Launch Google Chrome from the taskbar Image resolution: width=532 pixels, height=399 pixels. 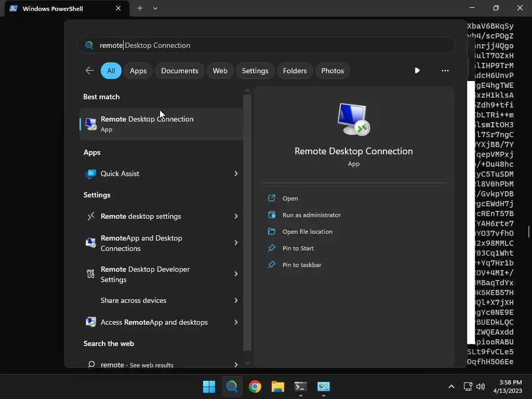pyautogui.click(x=255, y=387)
